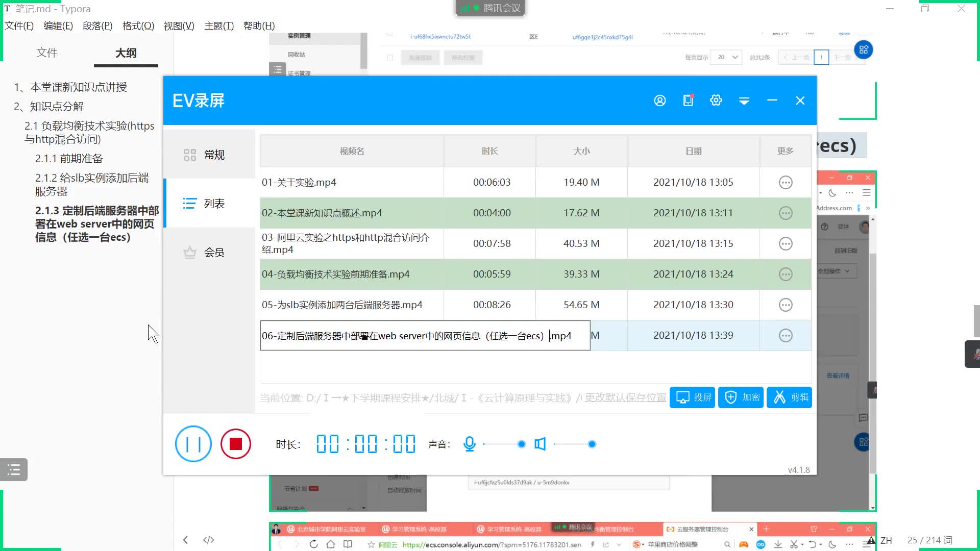This screenshot has height=551, width=980.
Task: Switch to the 常规 section in EV录屏
Action: click(209, 155)
